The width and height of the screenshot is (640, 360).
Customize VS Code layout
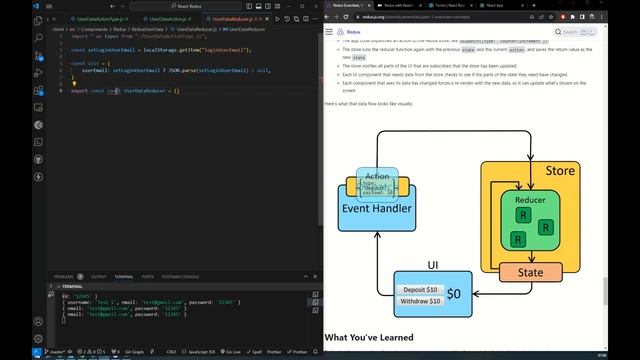tap(278, 6)
